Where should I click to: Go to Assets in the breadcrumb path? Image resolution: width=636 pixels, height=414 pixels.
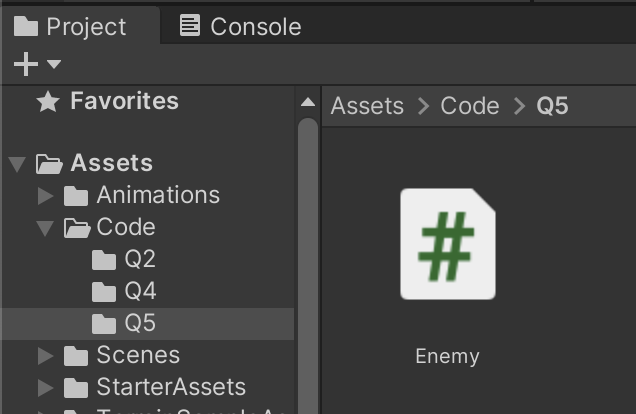coord(367,106)
